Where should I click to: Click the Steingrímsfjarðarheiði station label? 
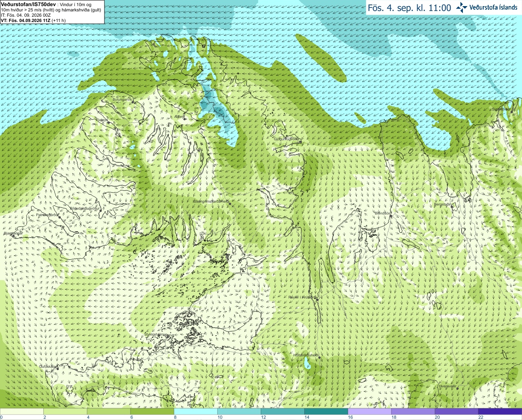point(211,201)
